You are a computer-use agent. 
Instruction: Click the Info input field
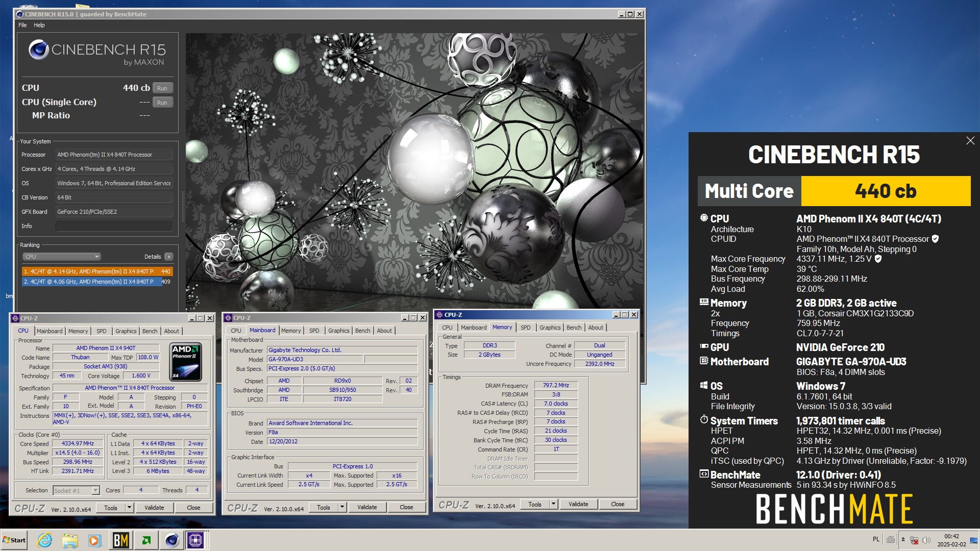point(114,226)
